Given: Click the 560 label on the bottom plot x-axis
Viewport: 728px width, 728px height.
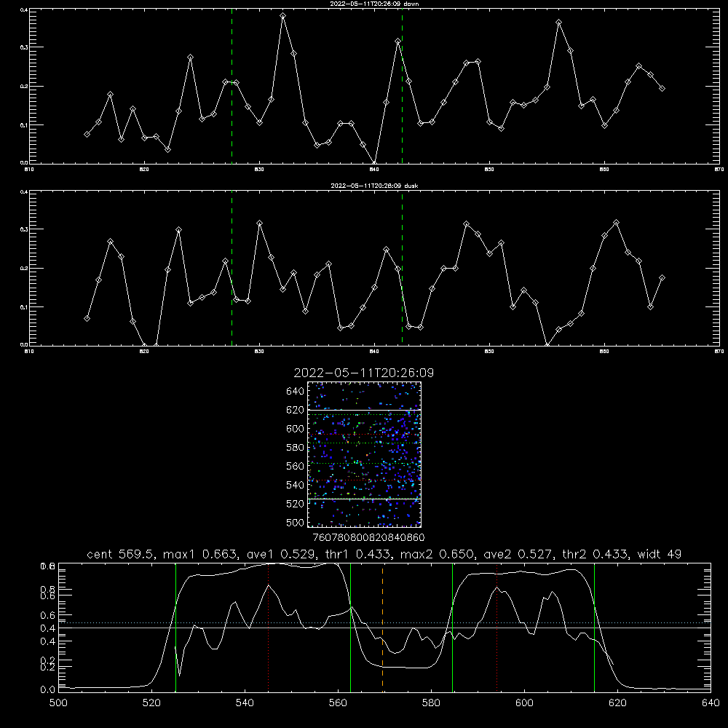Looking at the screenshot, I should coord(338,703).
